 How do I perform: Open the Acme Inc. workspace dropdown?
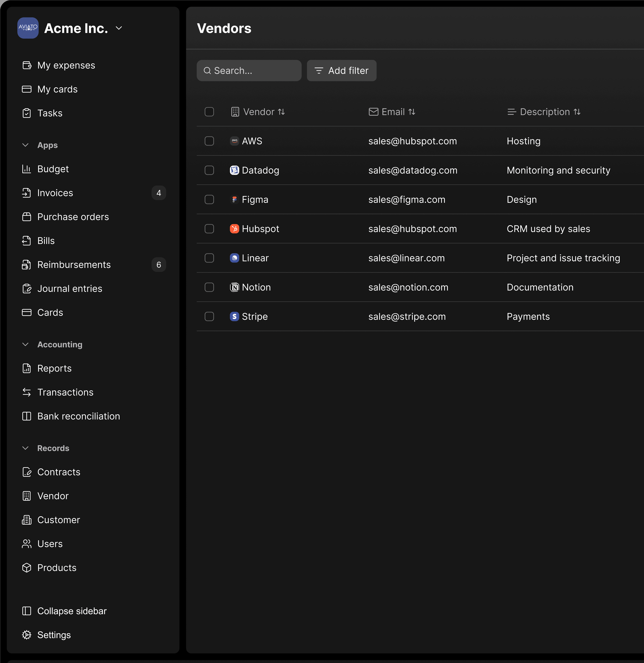pyautogui.click(x=119, y=28)
